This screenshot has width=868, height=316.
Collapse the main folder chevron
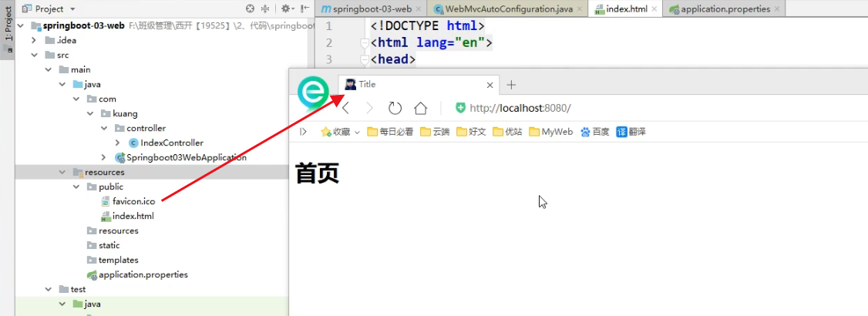(48, 69)
